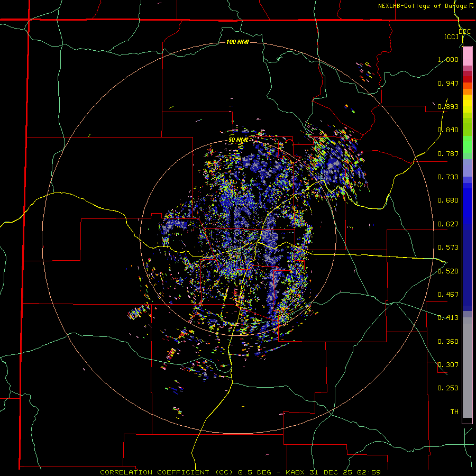This screenshot has height=476, width=476.
Task: Click the 0.893 legend value
Action: click(x=448, y=106)
